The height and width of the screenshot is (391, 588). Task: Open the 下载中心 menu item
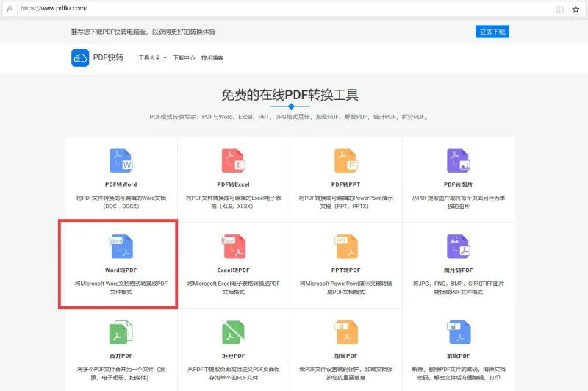[184, 58]
